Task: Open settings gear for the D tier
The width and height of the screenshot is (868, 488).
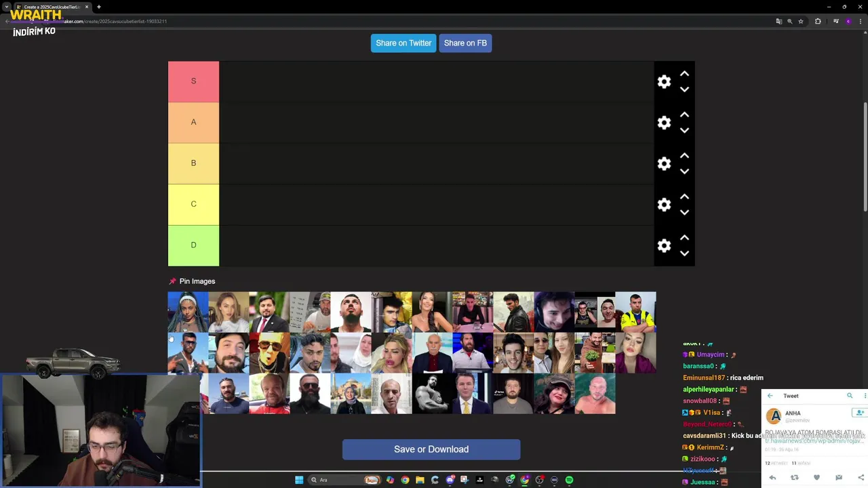Action: click(664, 246)
